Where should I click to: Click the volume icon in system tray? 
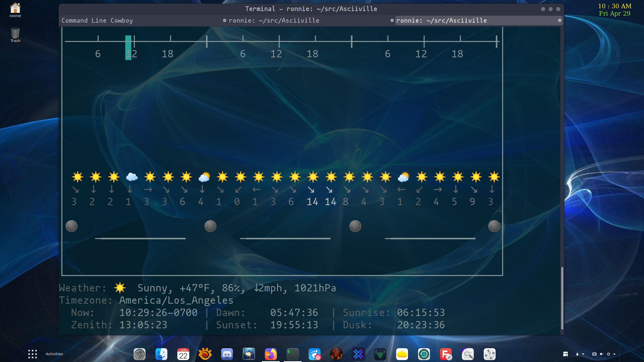tap(601, 354)
